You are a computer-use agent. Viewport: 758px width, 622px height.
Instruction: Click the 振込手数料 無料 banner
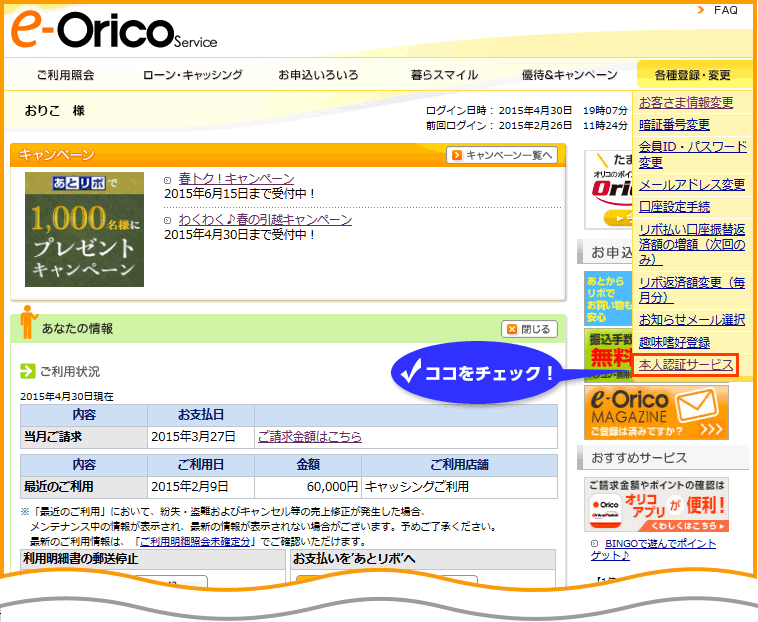pyautogui.click(x=609, y=355)
